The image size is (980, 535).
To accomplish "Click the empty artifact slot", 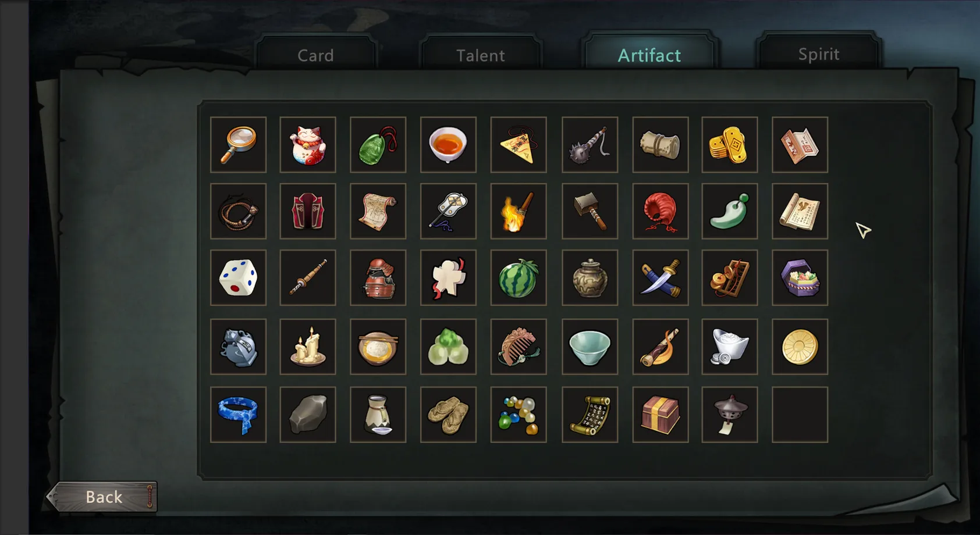I will click(800, 415).
